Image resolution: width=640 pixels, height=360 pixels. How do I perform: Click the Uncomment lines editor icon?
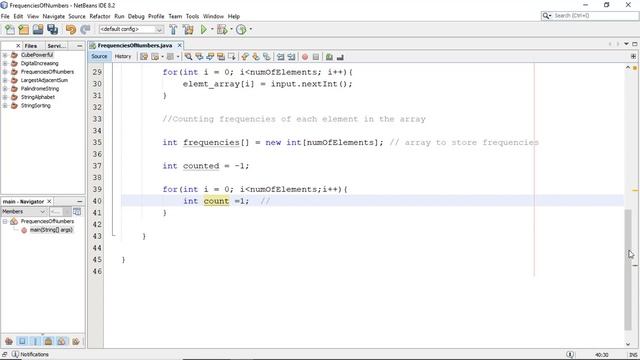340,57
